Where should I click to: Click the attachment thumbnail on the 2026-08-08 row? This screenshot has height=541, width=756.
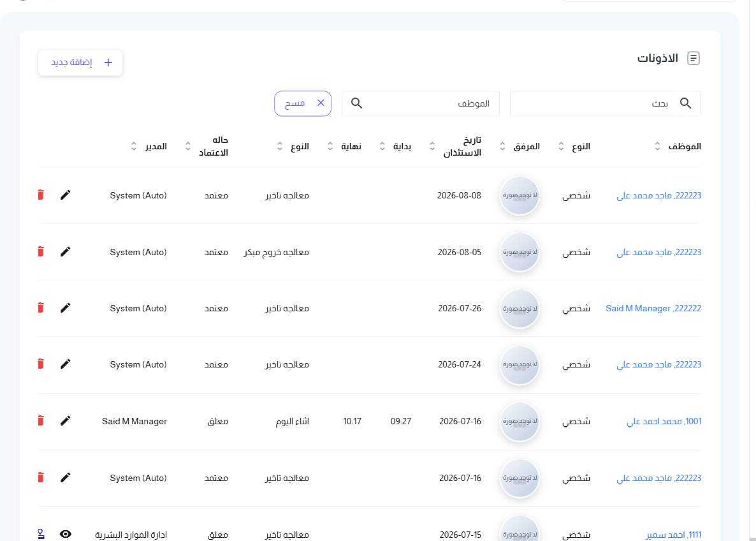(x=520, y=195)
